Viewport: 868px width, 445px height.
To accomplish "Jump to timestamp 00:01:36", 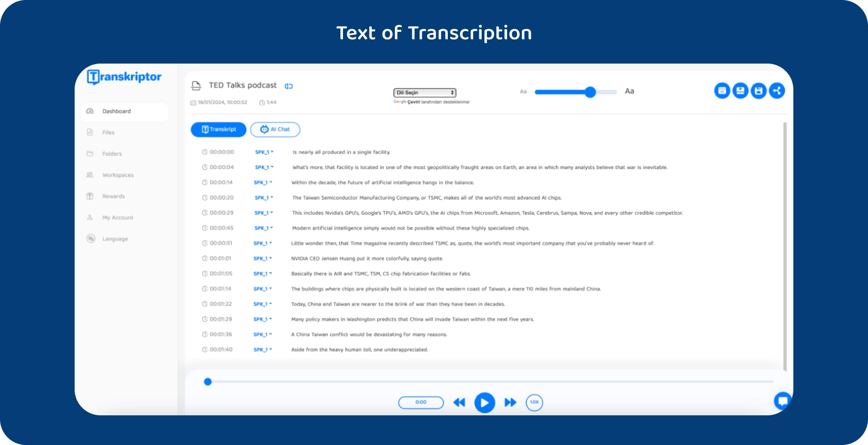I will tap(221, 334).
